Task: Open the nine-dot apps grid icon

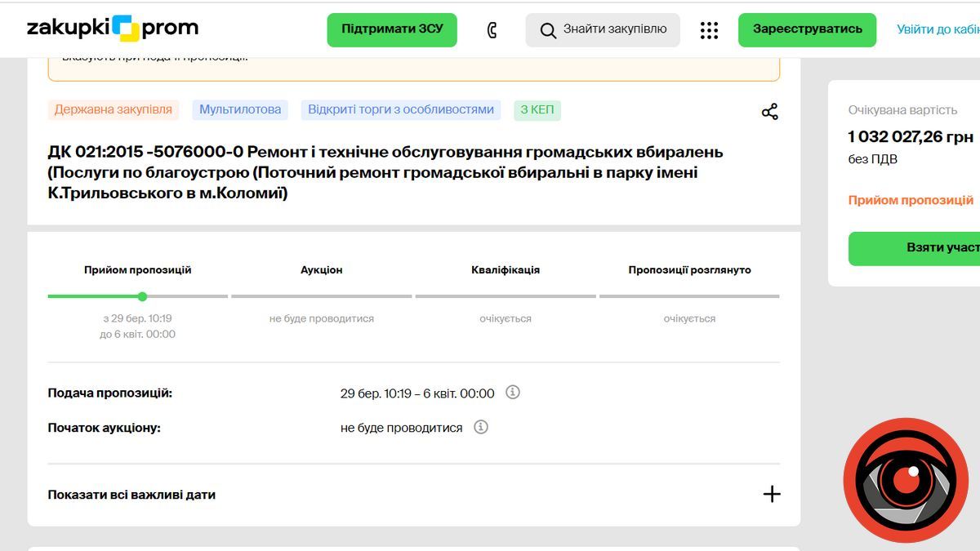Action: 708,29
